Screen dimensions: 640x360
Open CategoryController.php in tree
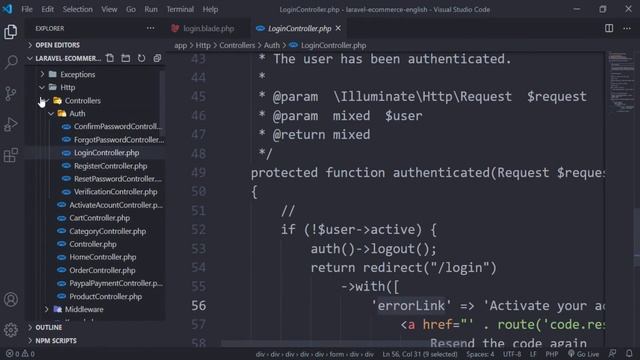click(107, 231)
